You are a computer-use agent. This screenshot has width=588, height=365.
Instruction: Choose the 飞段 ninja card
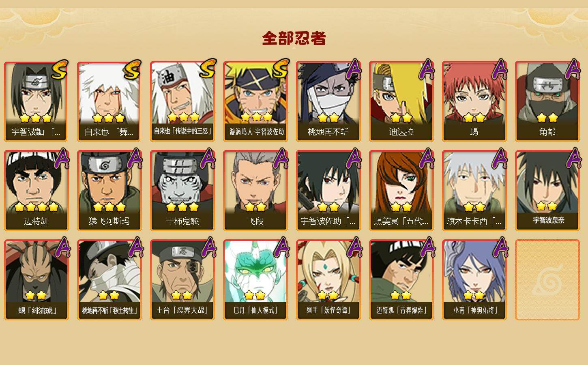255,191
